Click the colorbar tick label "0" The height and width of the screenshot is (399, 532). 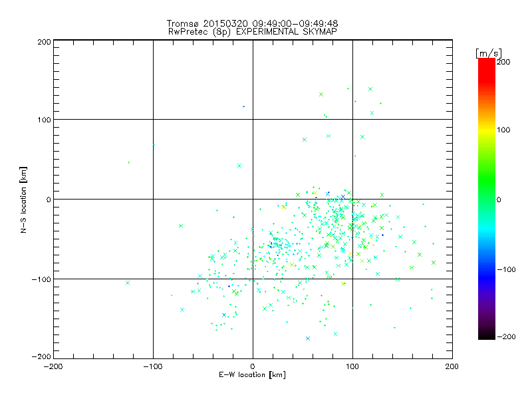point(499,200)
